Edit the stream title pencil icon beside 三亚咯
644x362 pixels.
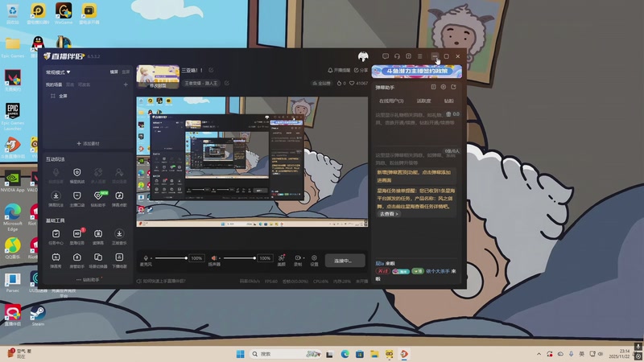(211, 70)
